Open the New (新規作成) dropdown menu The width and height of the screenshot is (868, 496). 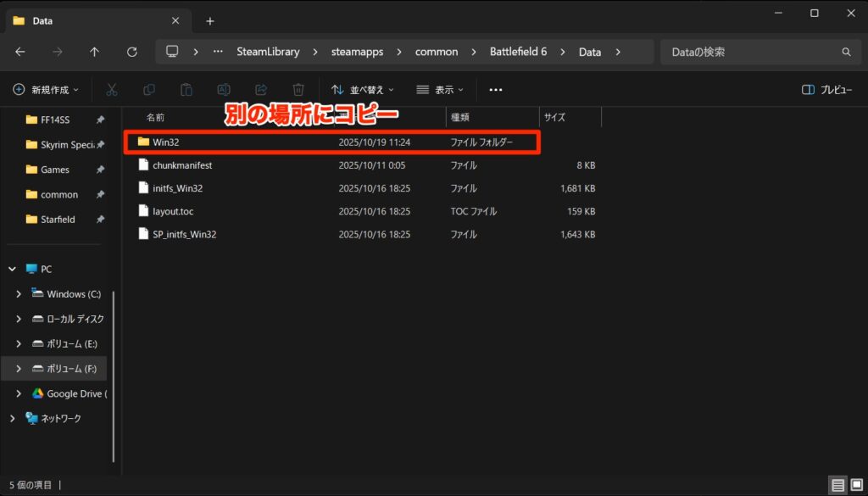pos(46,89)
